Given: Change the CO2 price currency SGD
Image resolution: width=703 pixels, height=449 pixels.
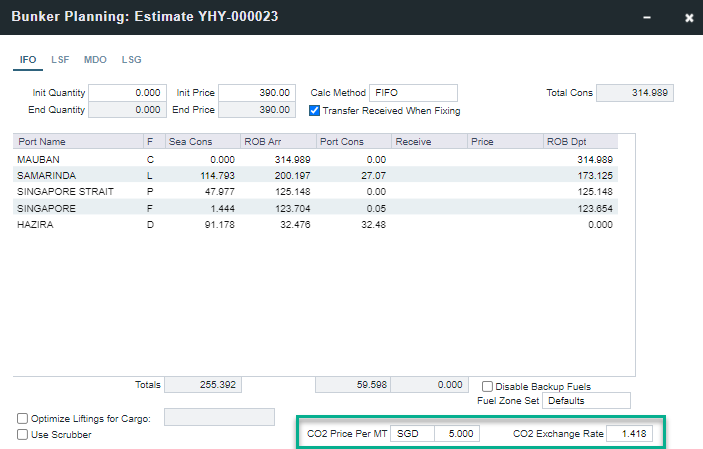Looking at the screenshot, I should [413, 434].
